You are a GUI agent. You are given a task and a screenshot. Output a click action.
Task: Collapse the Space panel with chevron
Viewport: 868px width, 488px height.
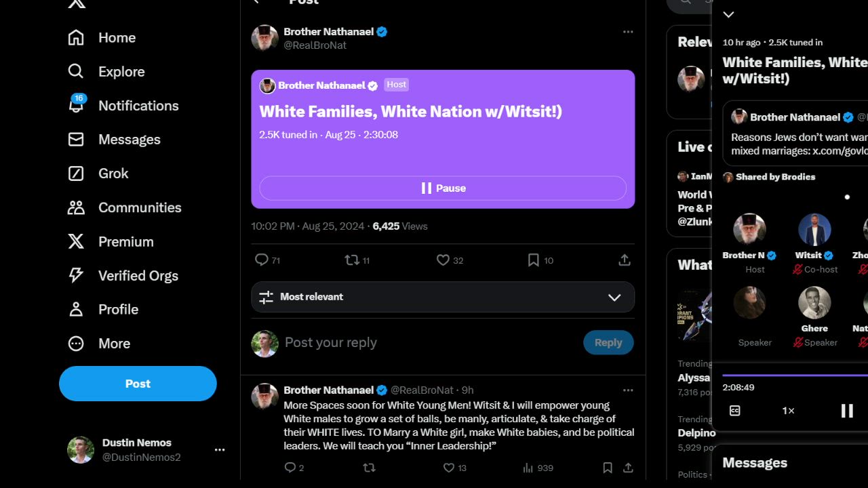[729, 14]
